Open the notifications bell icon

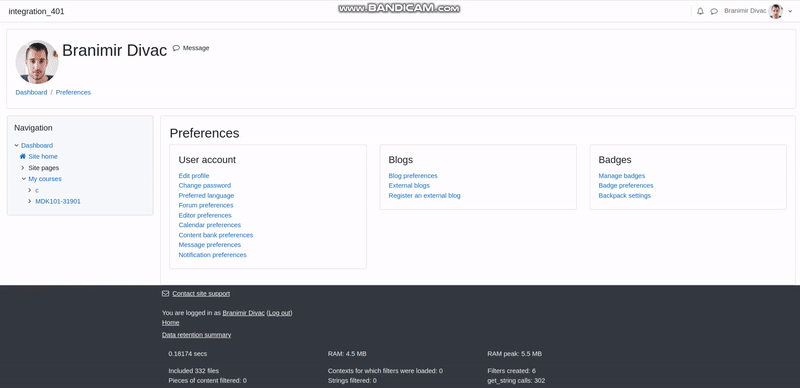point(700,11)
